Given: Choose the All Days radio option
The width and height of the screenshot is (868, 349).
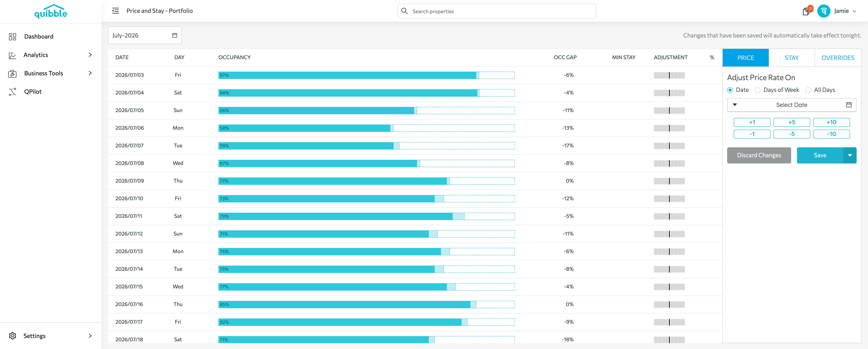Looking at the screenshot, I should point(808,90).
